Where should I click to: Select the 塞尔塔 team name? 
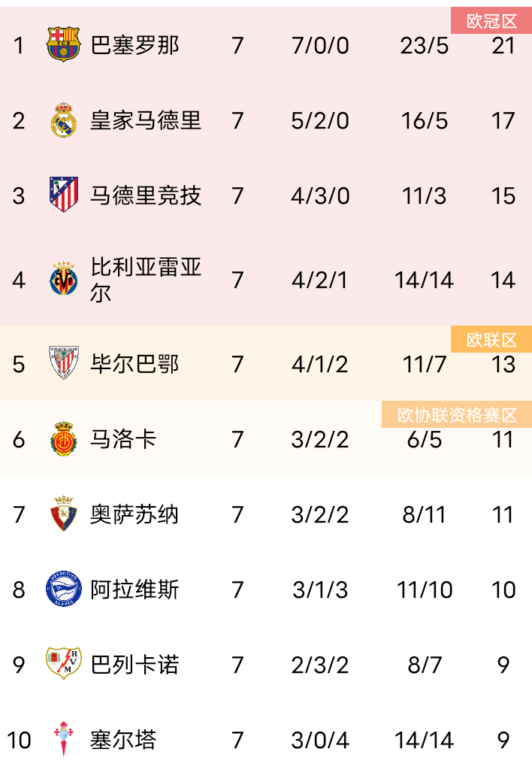123,740
